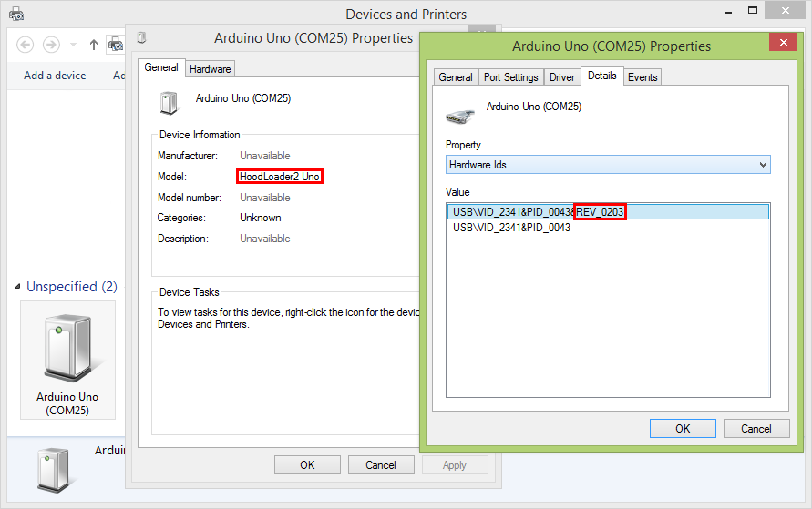The width and height of the screenshot is (812, 509).
Task: Select the USB\VID_2341&PID_0043&REV_0203 value row
Action: 608,212
